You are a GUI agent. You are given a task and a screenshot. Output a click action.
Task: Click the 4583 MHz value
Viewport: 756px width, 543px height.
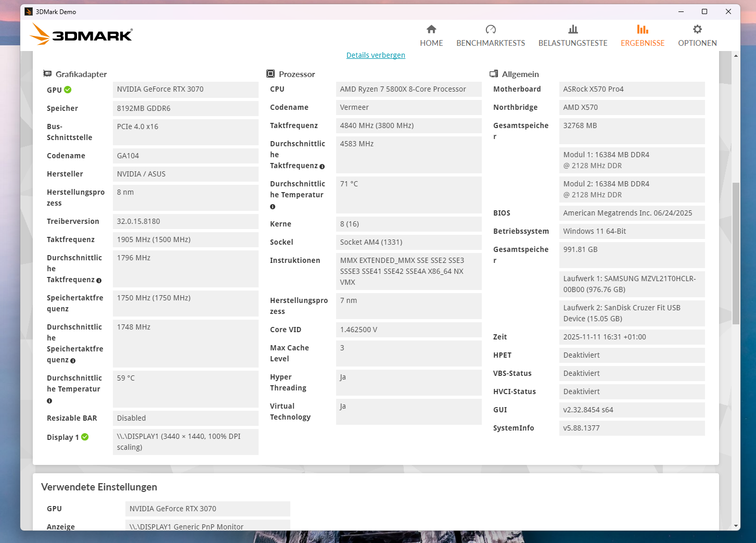click(x=409, y=155)
